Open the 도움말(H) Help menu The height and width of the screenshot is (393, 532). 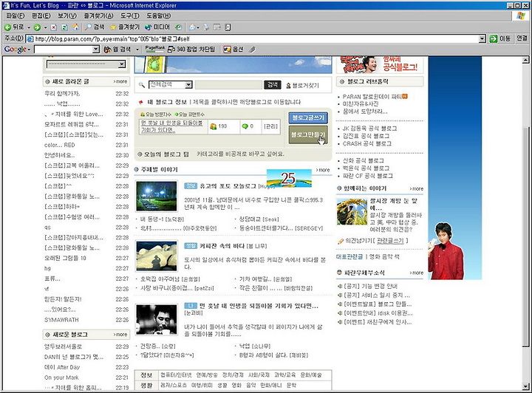(x=159, y=16)
